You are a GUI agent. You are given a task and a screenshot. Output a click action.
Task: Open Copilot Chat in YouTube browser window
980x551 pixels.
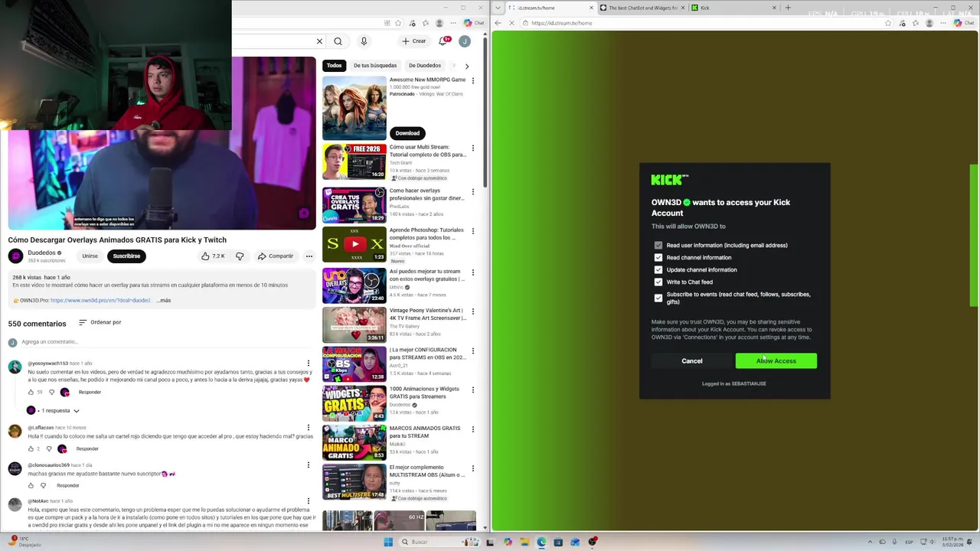click(x=473, y=23)
